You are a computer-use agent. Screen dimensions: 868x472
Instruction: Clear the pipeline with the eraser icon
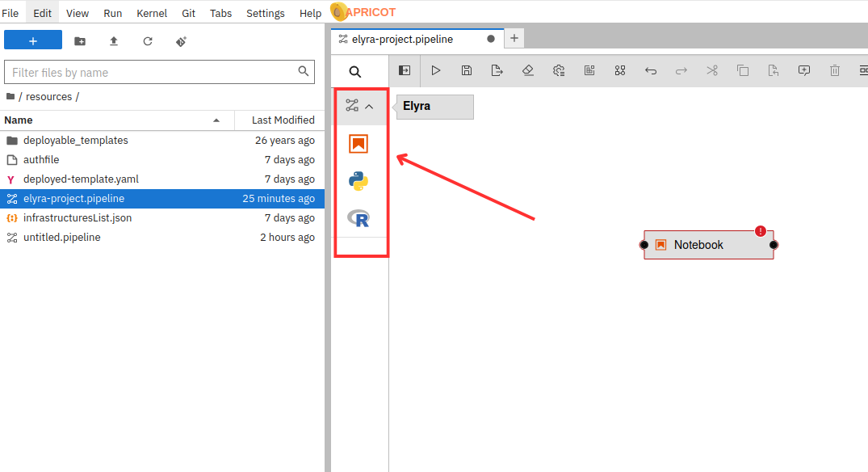[528, 70]
